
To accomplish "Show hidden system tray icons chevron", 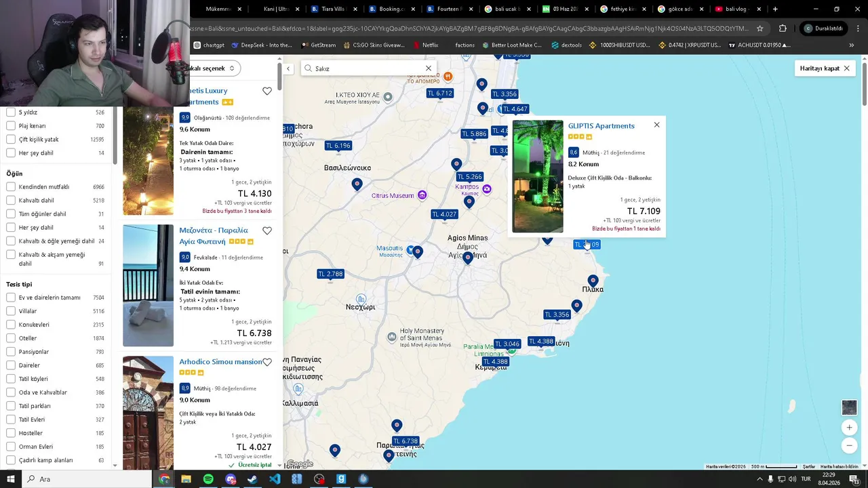I will [759, 479].
